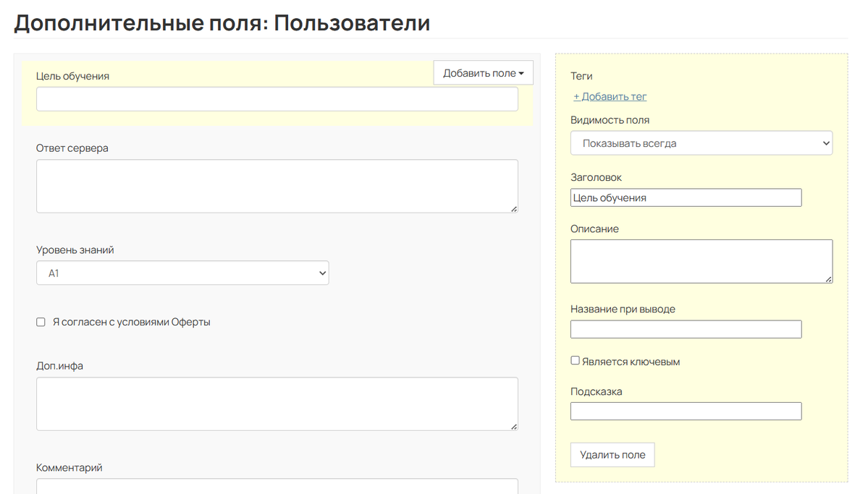Click into the «Подсказка» input
868x494 pixels.
pos(686,411)
